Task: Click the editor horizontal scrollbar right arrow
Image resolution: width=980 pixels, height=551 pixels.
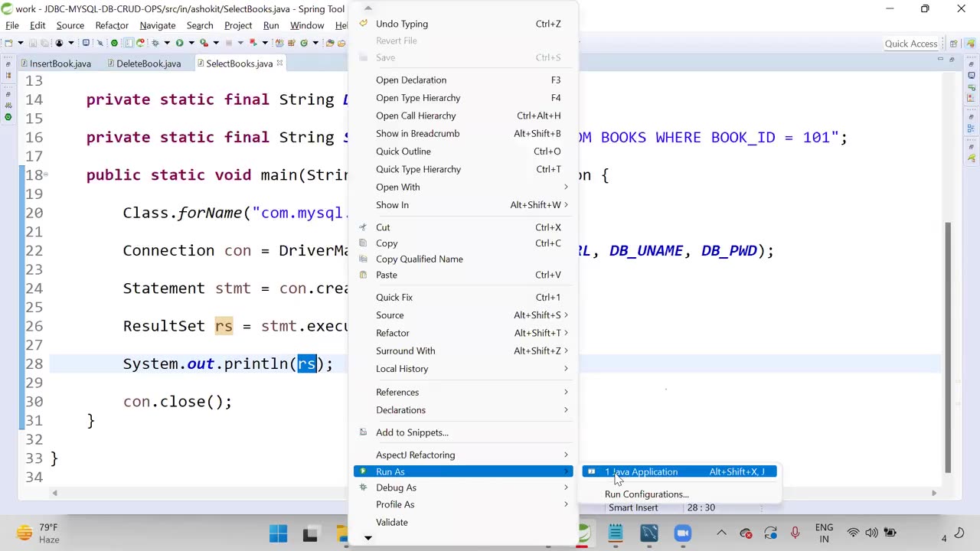Action: (933, 493)
